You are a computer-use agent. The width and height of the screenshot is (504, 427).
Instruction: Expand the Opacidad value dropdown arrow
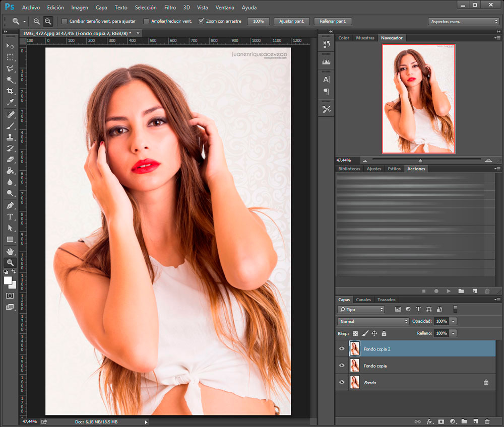(454, 321)
